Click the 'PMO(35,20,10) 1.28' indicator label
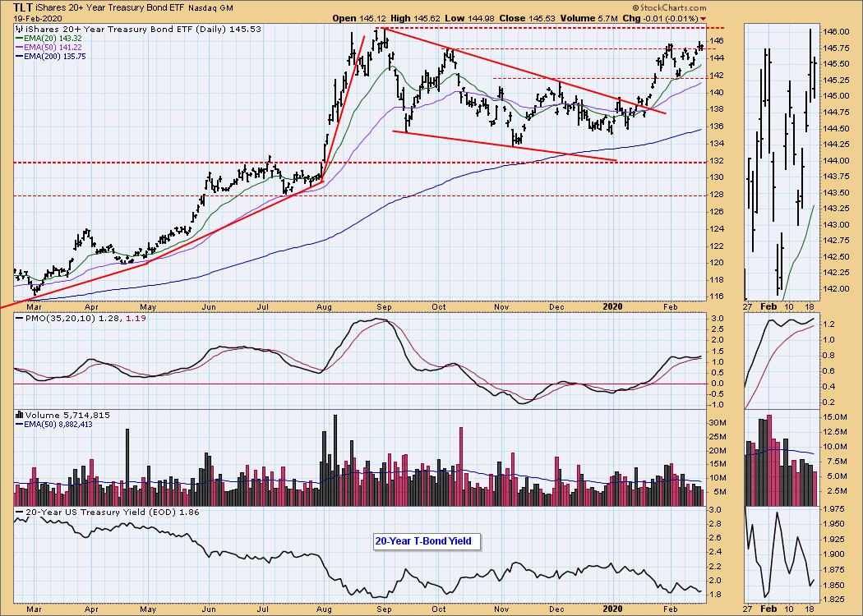The image size is (863, 616). [72, 318]
